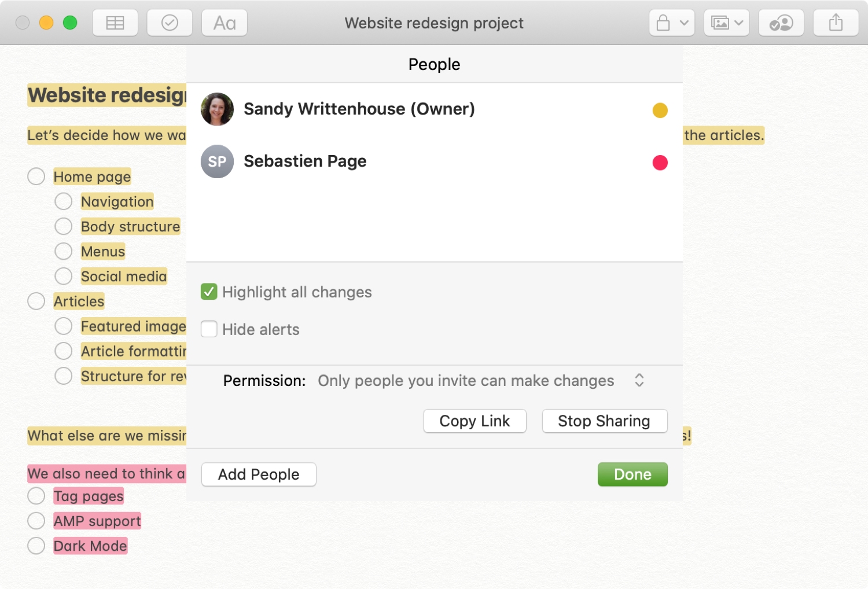The image size is (868, 589).
Task: Uncheck Highlight all changes checkbox
Action: 209,292
